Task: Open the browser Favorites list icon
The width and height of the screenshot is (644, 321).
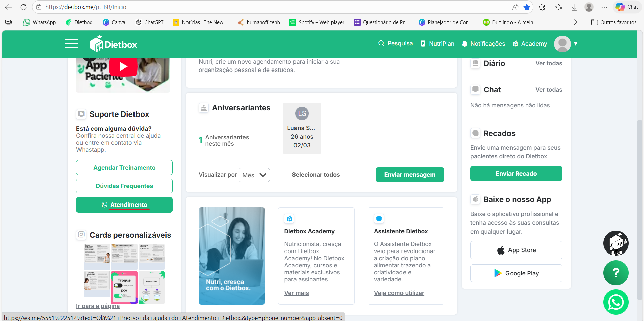Action: [x=559, y=7]
